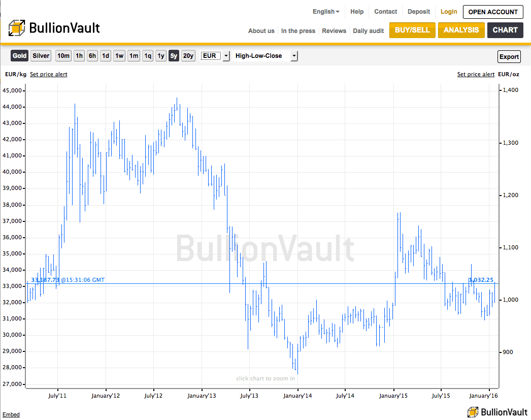Set price alert on EUR/oz side
The height and width of the screenshot is (420, 531).
[x=476, y=74]
